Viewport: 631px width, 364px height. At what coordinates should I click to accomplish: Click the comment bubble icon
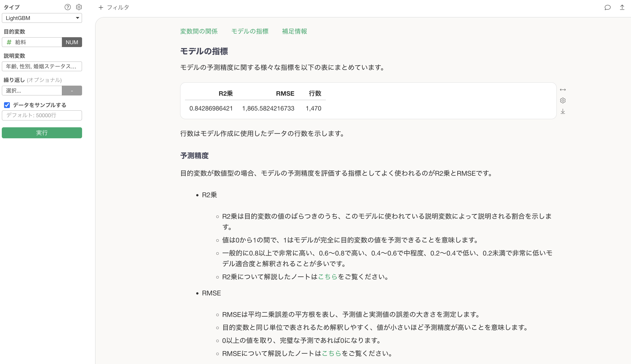[x=607, y=7]
